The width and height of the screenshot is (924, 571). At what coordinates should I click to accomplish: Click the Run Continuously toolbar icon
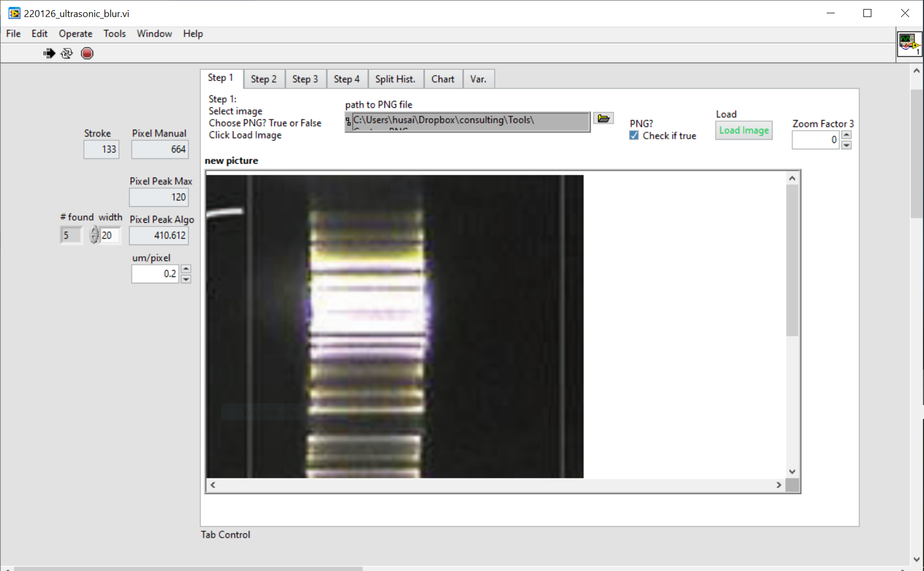tap(66, 53)
